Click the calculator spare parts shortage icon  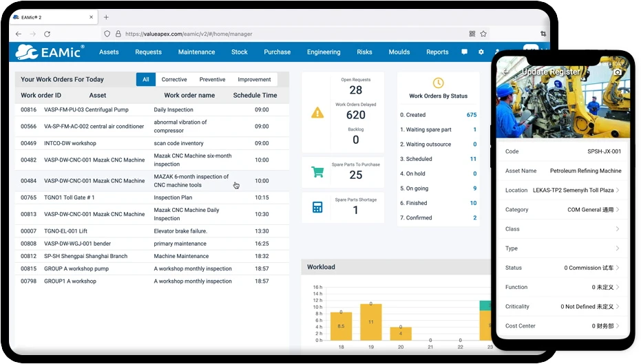coord(317,207)
